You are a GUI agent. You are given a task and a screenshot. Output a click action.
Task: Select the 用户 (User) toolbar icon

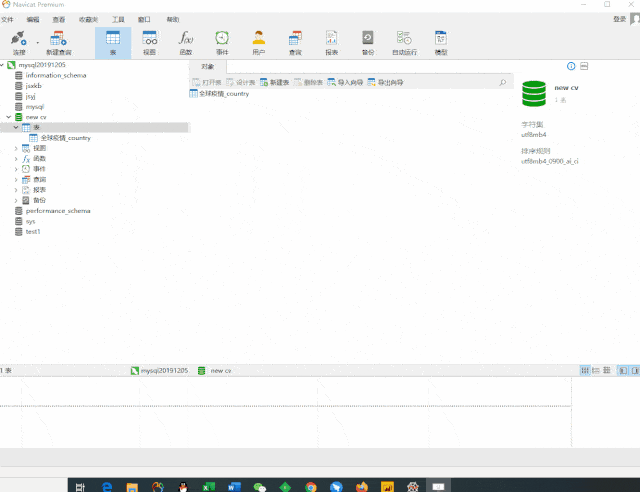258,42
